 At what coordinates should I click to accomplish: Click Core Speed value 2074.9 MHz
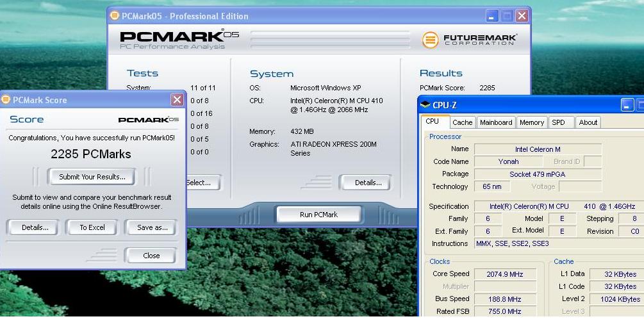(x=505, y=274)
